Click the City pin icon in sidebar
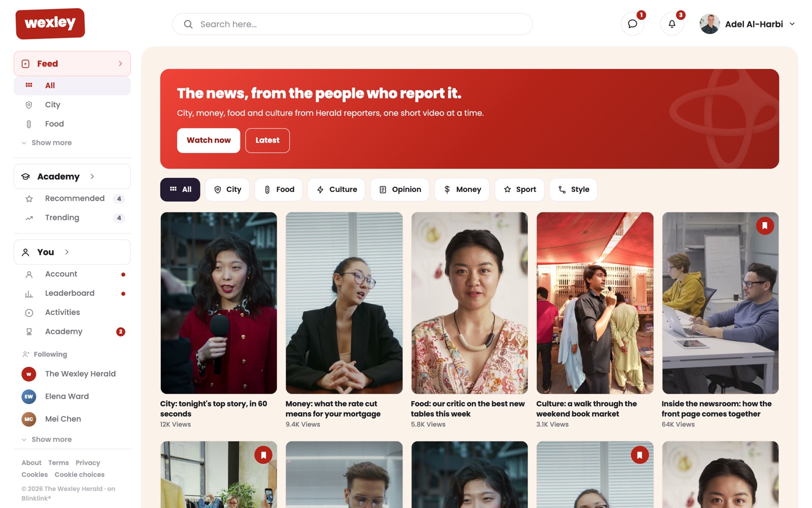 pos(29,105)
